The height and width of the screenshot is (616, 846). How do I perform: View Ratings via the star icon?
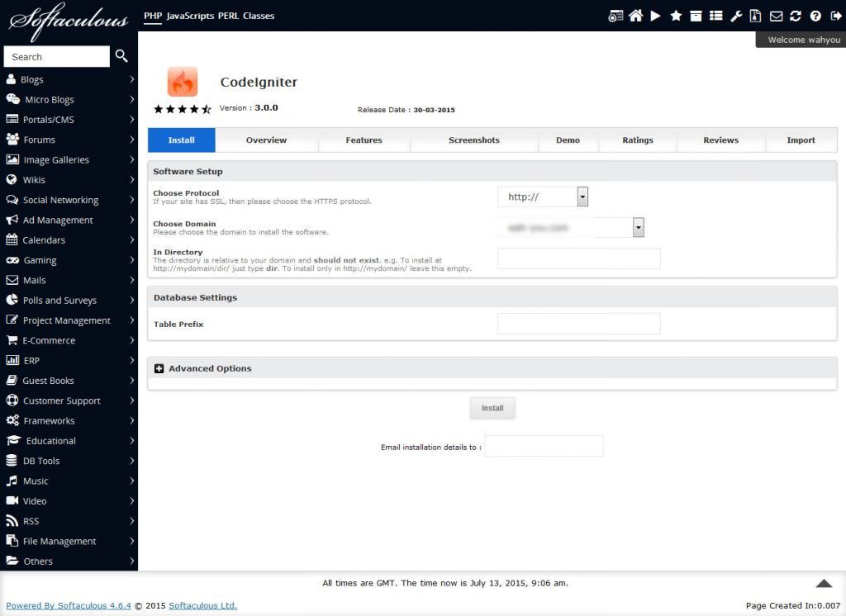click(677, 16)
